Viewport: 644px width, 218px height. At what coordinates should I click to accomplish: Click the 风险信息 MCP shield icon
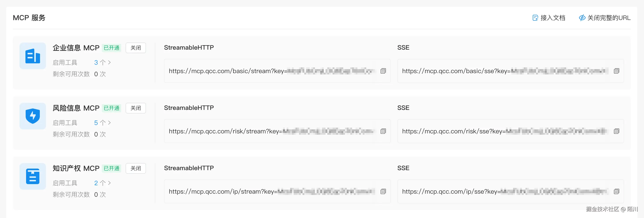pyautogui.click(x=33, y=116)
